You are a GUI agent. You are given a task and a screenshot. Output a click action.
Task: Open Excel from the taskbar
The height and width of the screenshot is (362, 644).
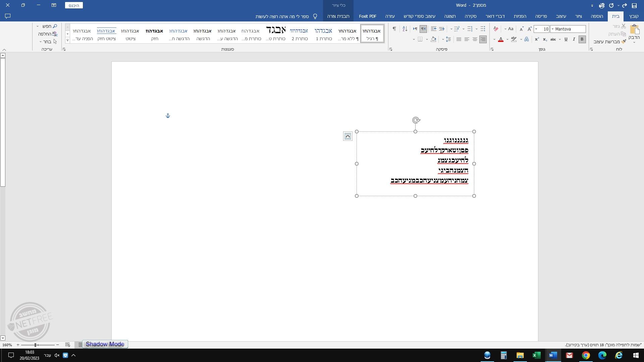536,355
